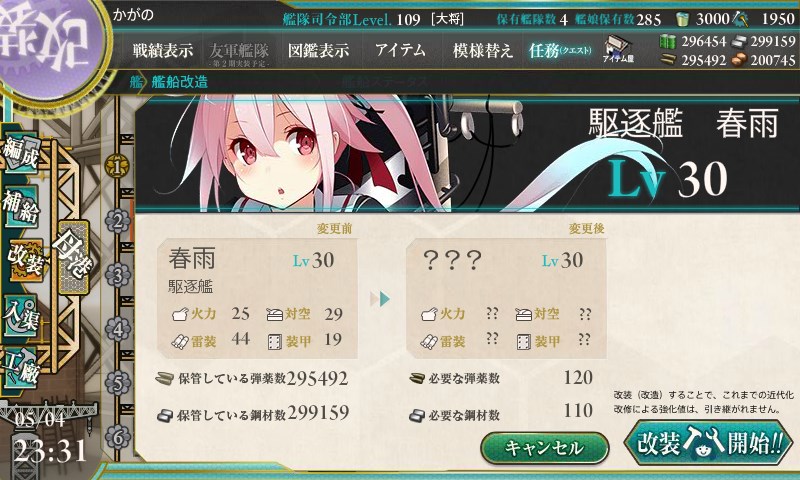The image size is (800, 480).
Task: Open the アイテム items menu
Action: pyautogui.click(x=401, y=50)
